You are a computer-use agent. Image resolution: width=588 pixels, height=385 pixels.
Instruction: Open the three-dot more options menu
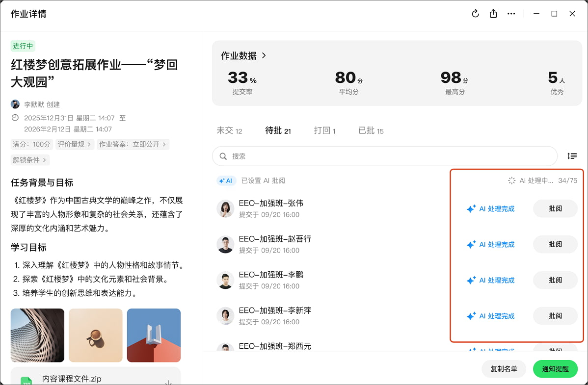click(511, 14)
